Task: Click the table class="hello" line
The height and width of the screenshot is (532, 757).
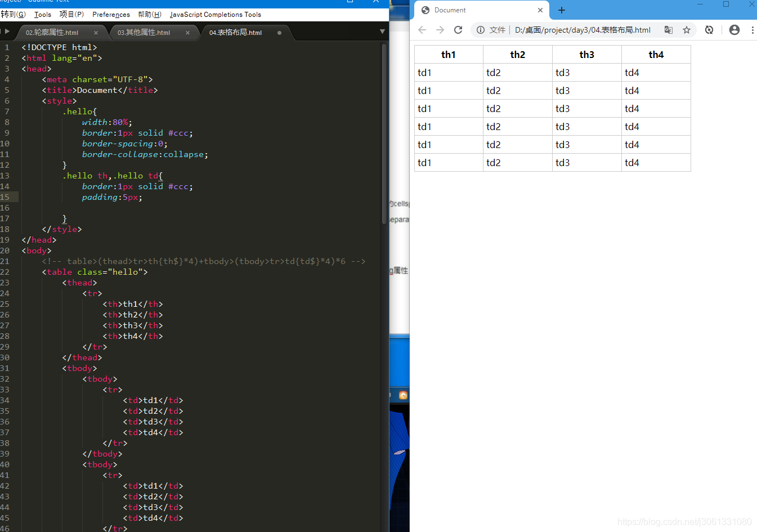Action: pyautogui.click(x=95, y=272)
